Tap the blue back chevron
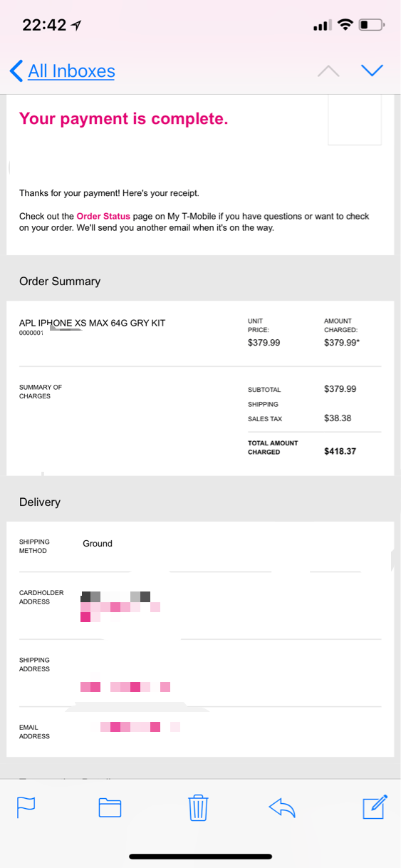 click(x=16, y=71)
